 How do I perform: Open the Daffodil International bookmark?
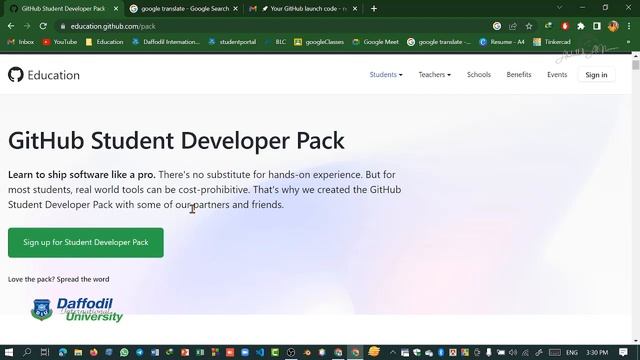click(x=166, y=42)
